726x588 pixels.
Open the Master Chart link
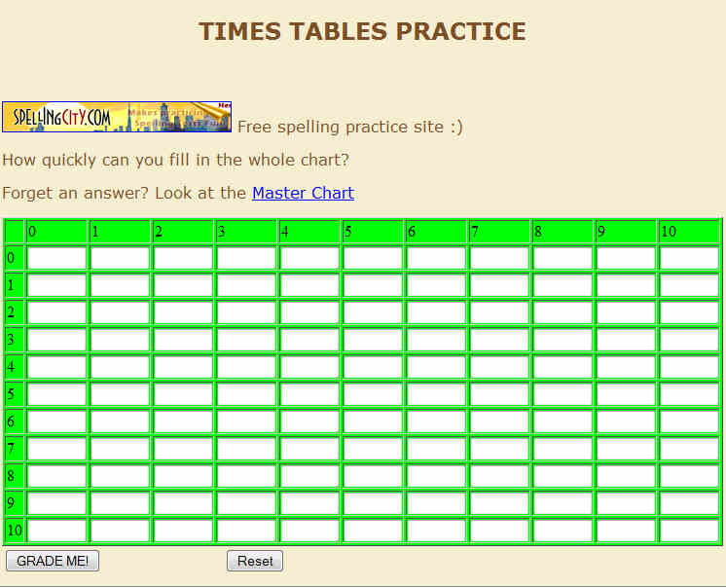(303, 193)
